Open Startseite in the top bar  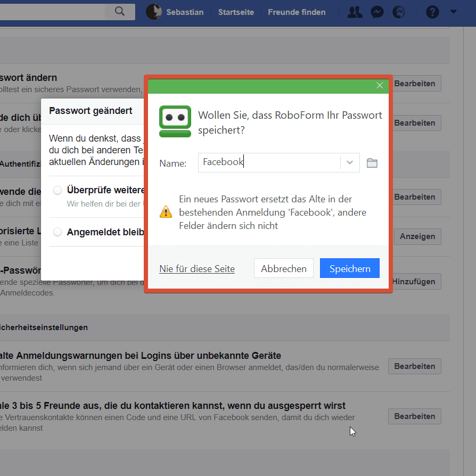(x=236, y=12)
